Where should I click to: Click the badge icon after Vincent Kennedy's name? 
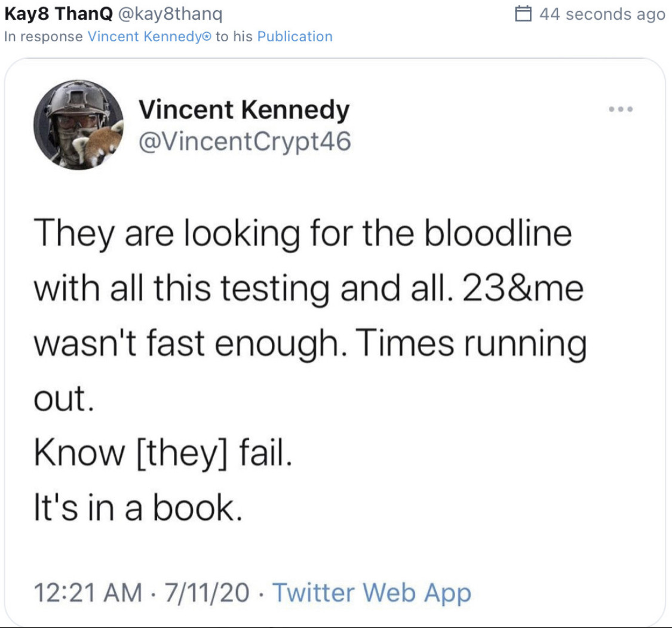[208, 37]
